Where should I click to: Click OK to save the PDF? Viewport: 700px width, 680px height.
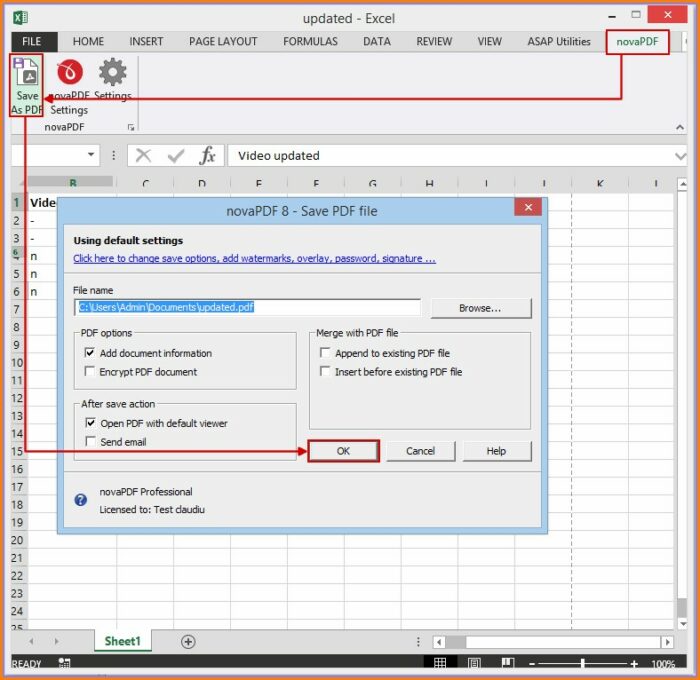343,451
